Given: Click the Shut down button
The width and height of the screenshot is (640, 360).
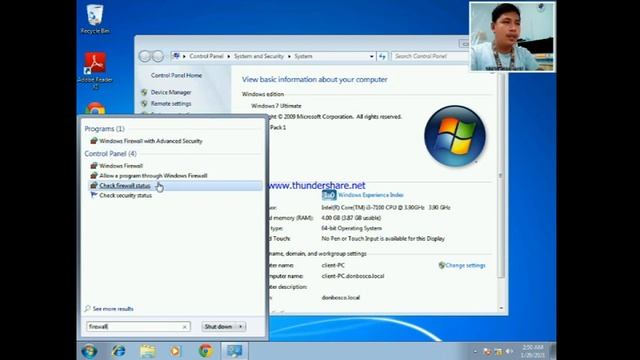Looking at the screenshot, I should coord(219,327).
